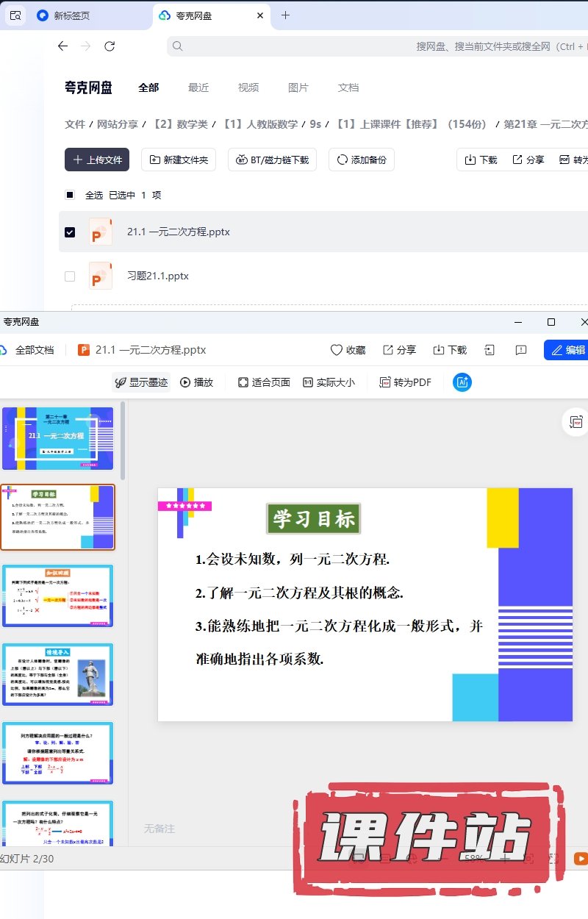Check the 习题21.1.pptx file checkbox
Image resolution: width=588 pixels, height=919 pixels.
click(70, 276)
